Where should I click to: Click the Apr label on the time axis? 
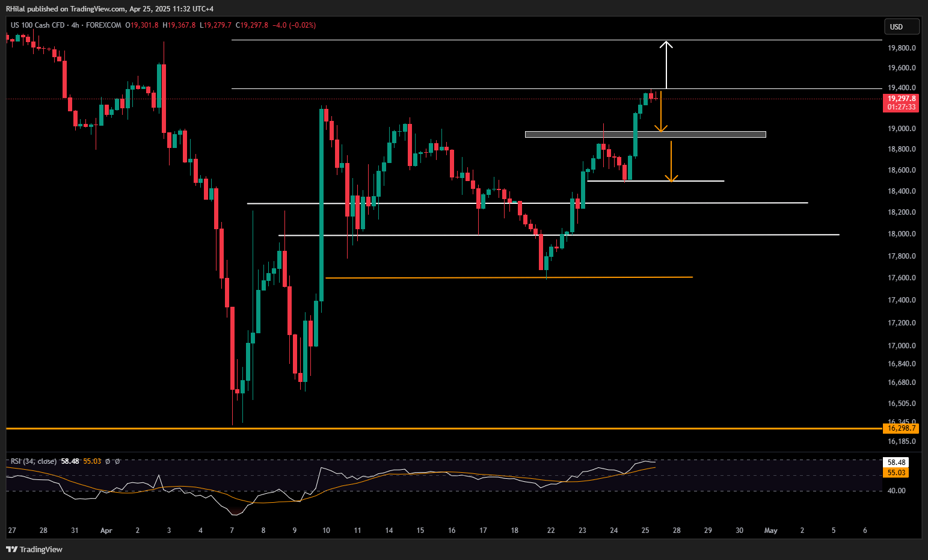coord(106,531)
